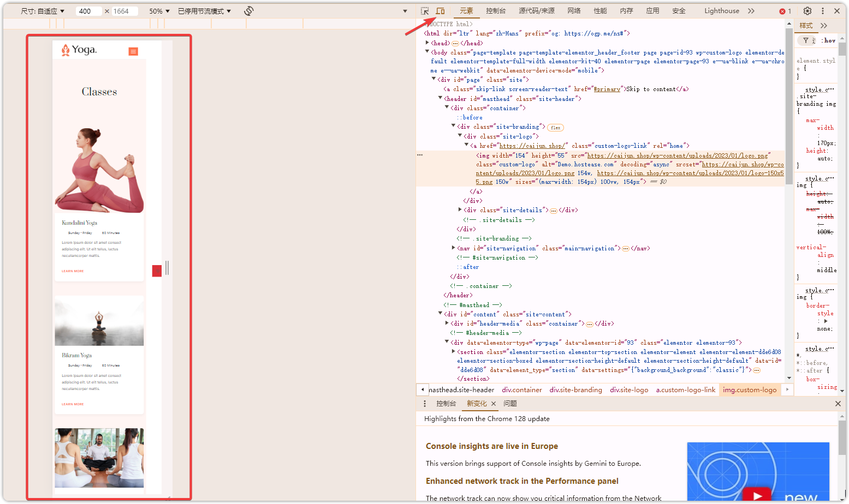Close the 新变化 drawer tab
This screenshot has height=504, width=849.
[x=494, y=404]
